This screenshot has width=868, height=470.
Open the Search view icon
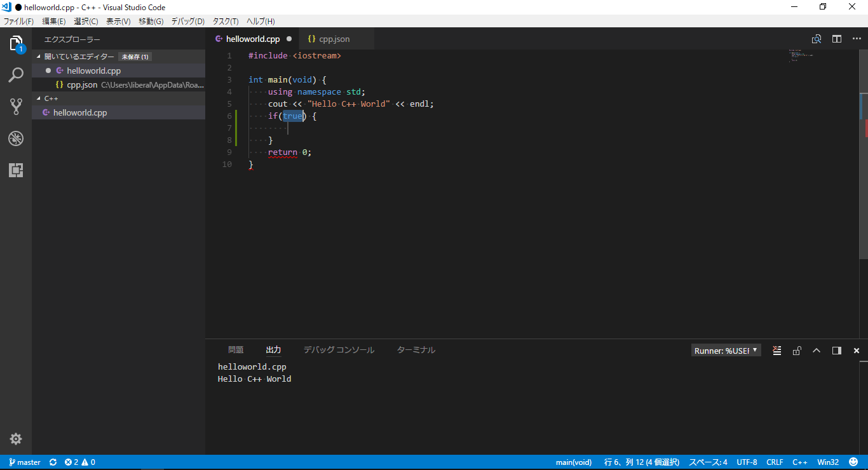click(16, 75)
